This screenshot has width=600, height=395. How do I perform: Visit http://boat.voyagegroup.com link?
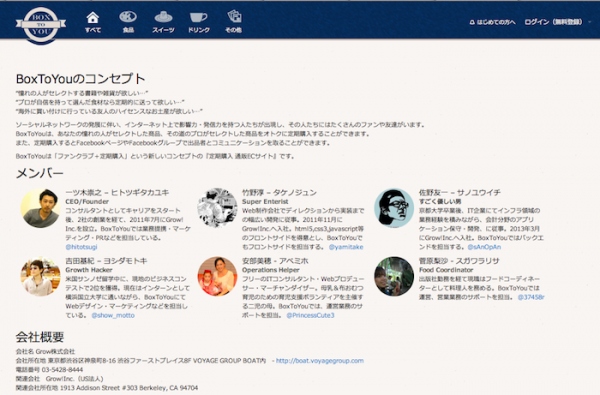[x=320, y=361]
